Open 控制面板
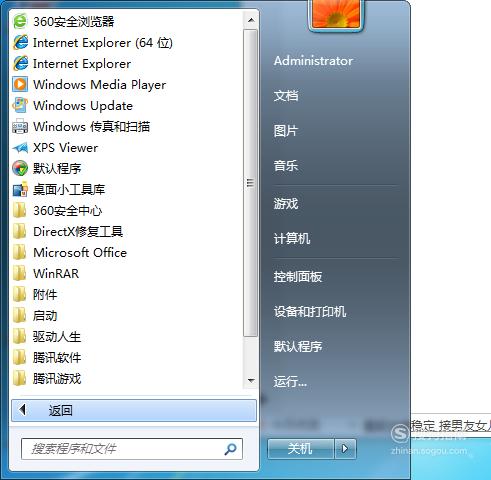Viewport: 491px width, 480px height. tap(298, 277)
